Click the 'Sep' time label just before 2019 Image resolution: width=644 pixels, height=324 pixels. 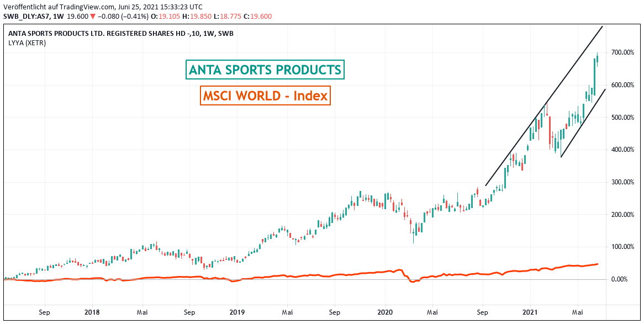[x=189, y=312]
